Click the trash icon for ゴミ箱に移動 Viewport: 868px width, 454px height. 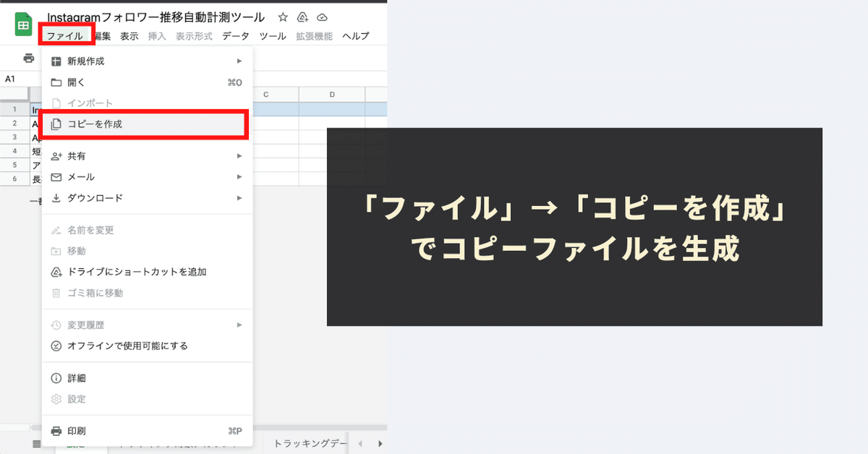(x=56, y=293)
